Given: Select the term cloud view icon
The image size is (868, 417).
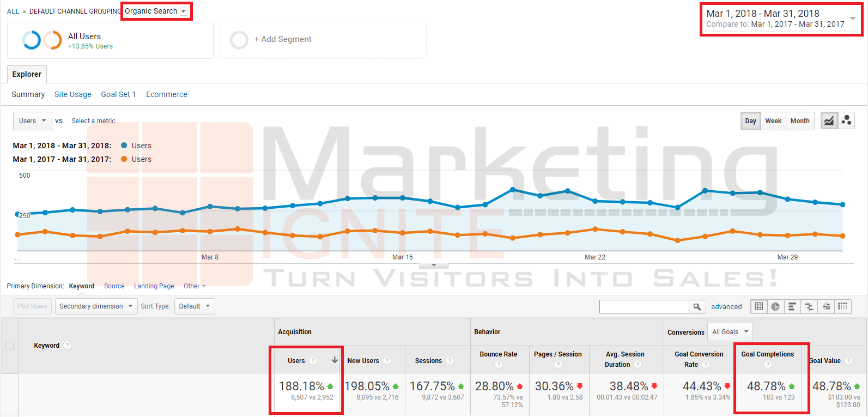Looking at the screenshot, I should 826,306.
